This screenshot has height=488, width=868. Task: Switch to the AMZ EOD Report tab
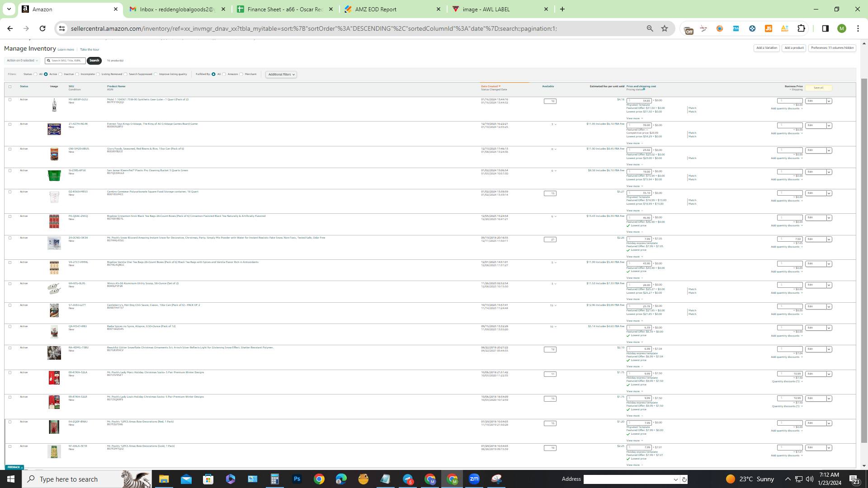(x=393, y=9)
